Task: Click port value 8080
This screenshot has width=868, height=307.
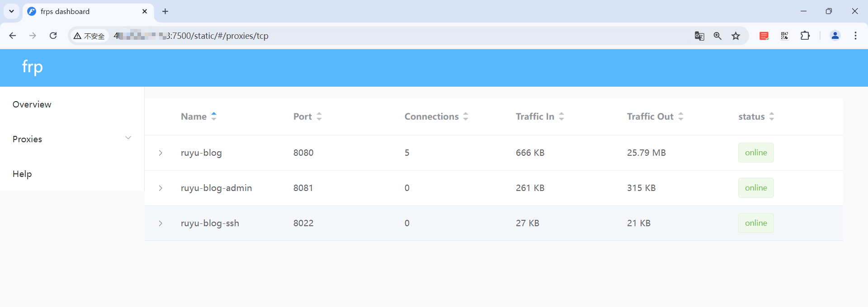Action: 303,153
